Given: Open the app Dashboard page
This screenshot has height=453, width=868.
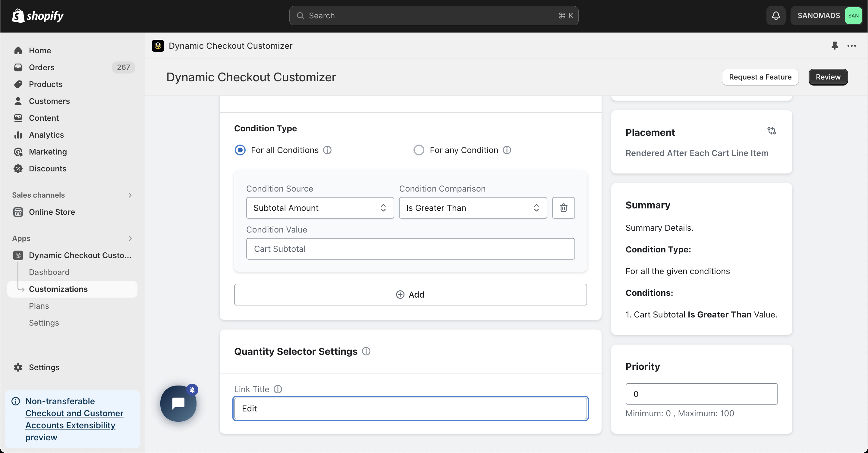Looking at the screenshot, I should pos(72,272).
